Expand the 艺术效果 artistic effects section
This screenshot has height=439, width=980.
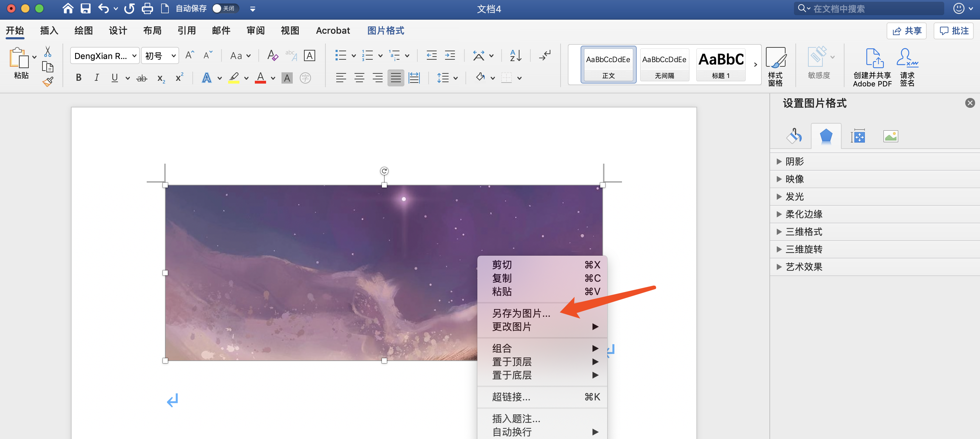click(803, 267)
